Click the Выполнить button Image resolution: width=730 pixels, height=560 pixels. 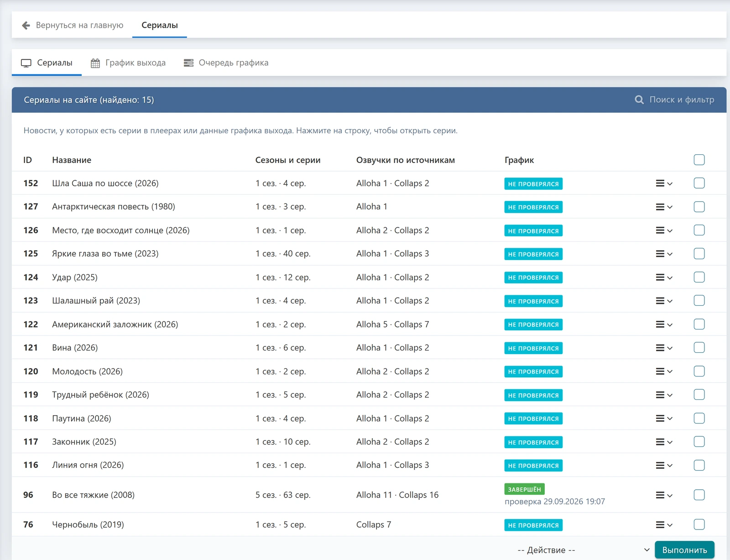click(x=684, y=550)
